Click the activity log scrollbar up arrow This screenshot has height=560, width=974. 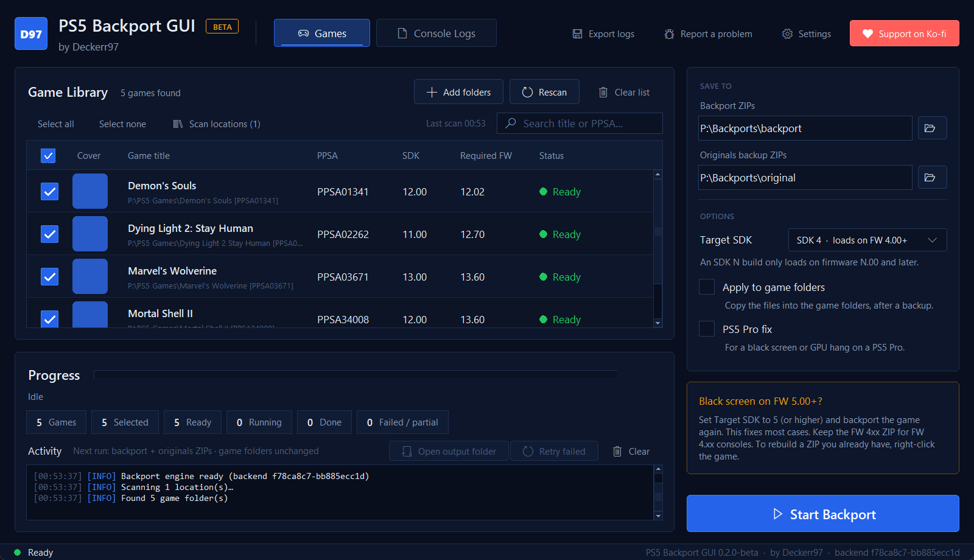(657, 469)
